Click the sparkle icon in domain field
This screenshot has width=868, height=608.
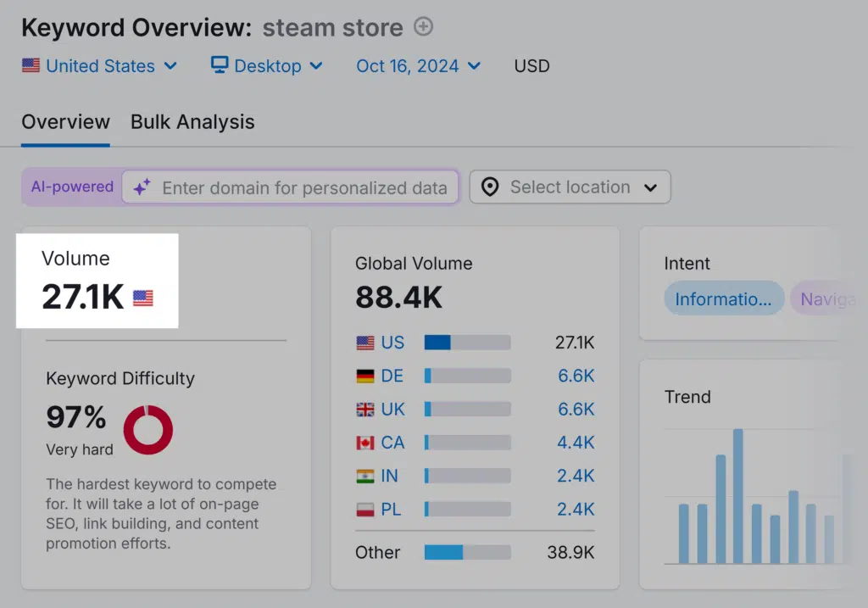142,187
